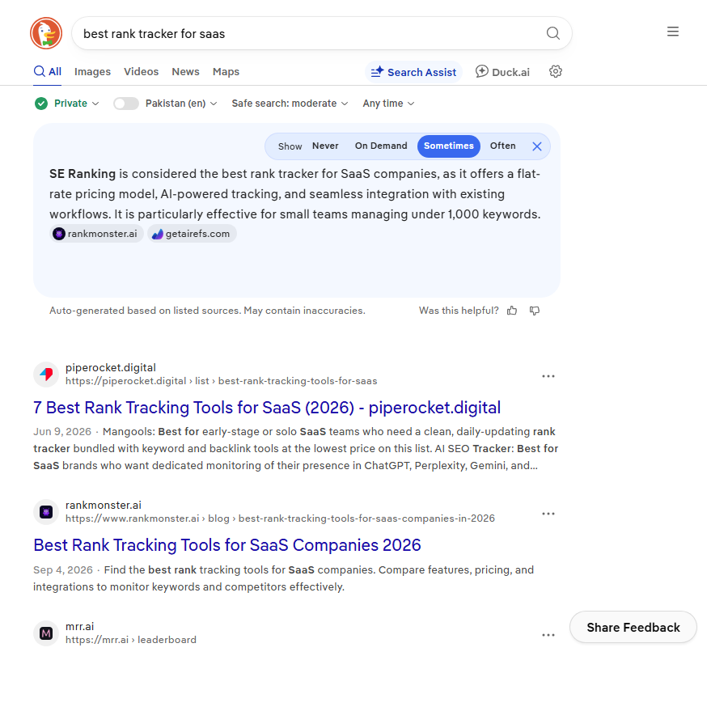This screenshot has width=728, height=728.
Task: Toggle the Pakistan region switch
Action: (x=126, y=104)
